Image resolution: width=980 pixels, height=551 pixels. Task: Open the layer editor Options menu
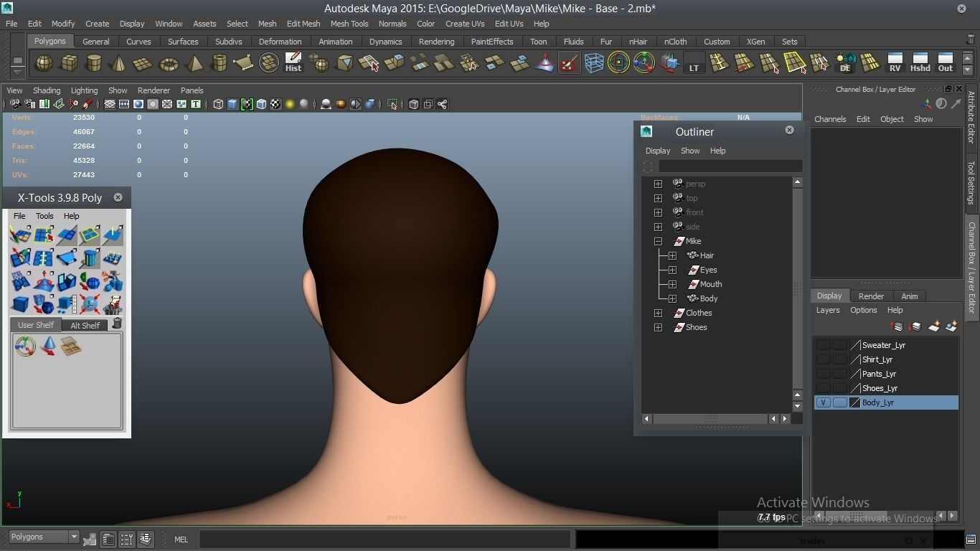tap(863, 310)
